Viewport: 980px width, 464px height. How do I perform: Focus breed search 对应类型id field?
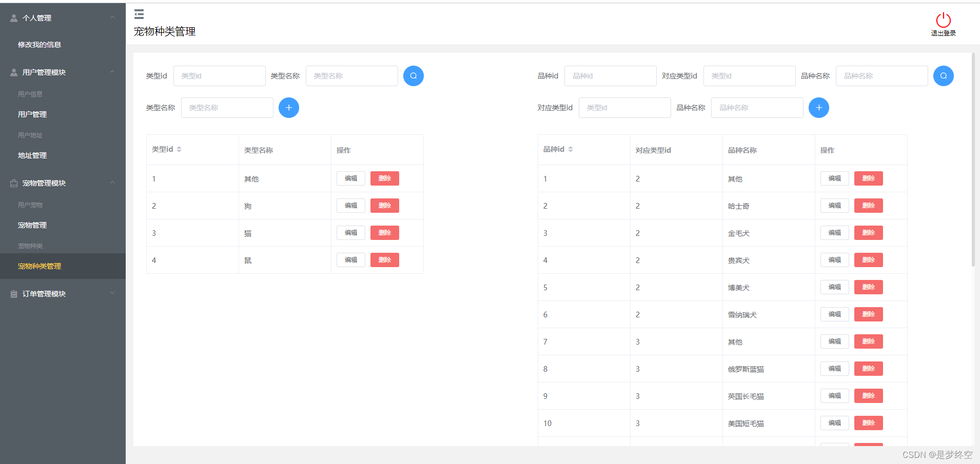(750, 76)
